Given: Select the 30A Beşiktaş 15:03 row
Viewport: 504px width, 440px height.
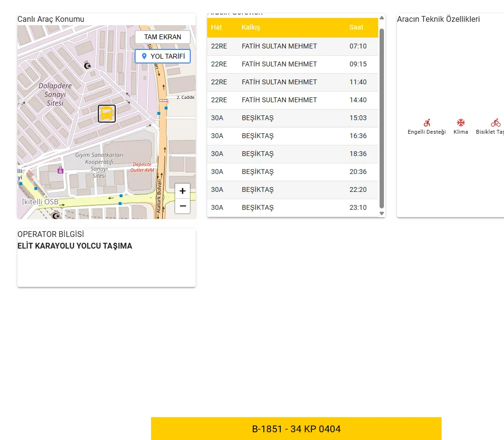Looking at the screenshot, I should (x=292, y=118).
